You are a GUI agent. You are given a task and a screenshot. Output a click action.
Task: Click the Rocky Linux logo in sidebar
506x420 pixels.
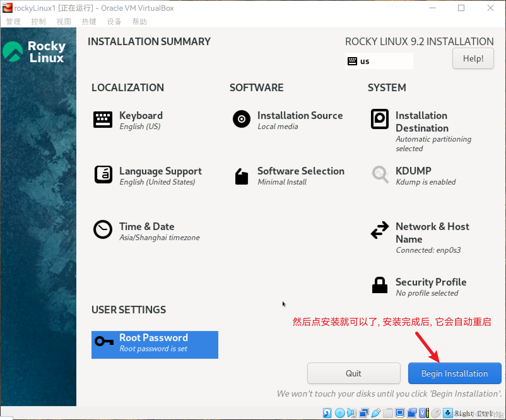pos(34,51)
